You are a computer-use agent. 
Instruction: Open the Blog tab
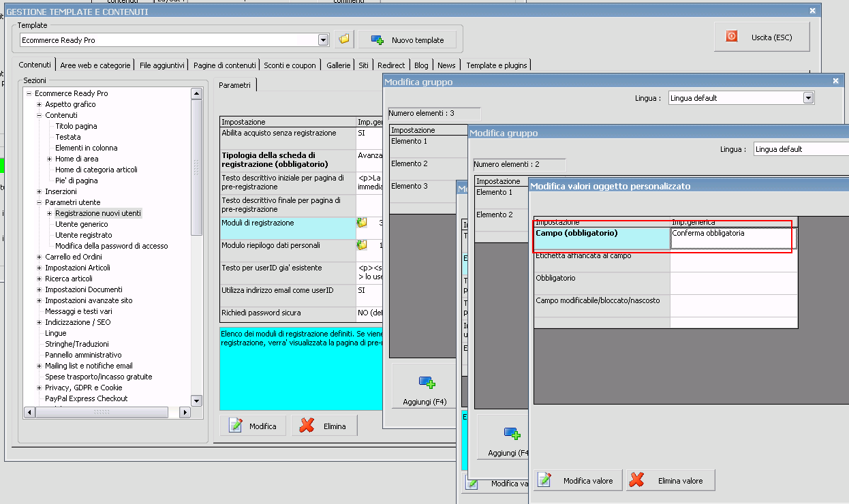click(421, 65)
